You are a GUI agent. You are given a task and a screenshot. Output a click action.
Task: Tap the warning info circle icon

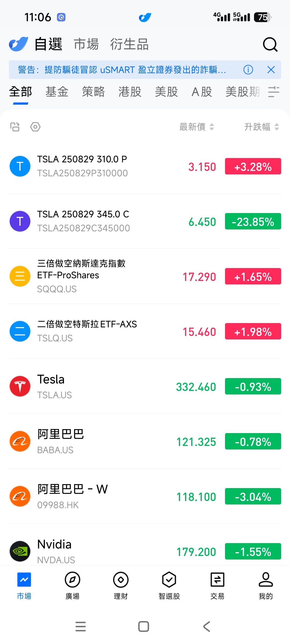click(248, 70)
